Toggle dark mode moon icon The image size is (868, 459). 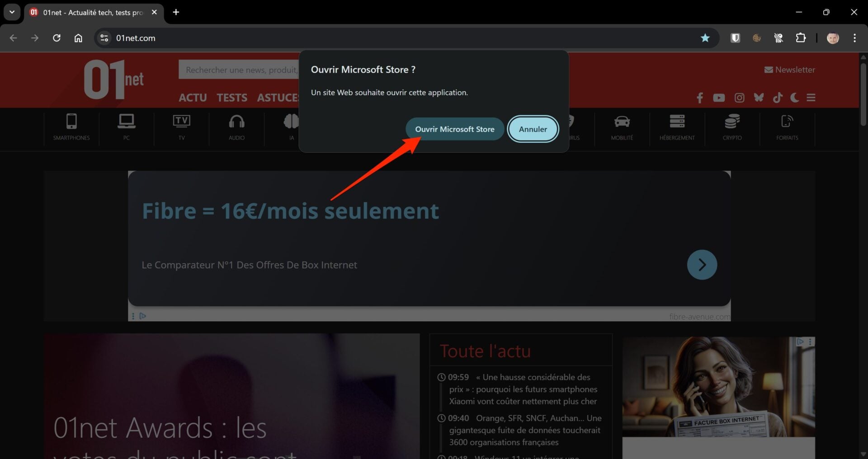794,97
